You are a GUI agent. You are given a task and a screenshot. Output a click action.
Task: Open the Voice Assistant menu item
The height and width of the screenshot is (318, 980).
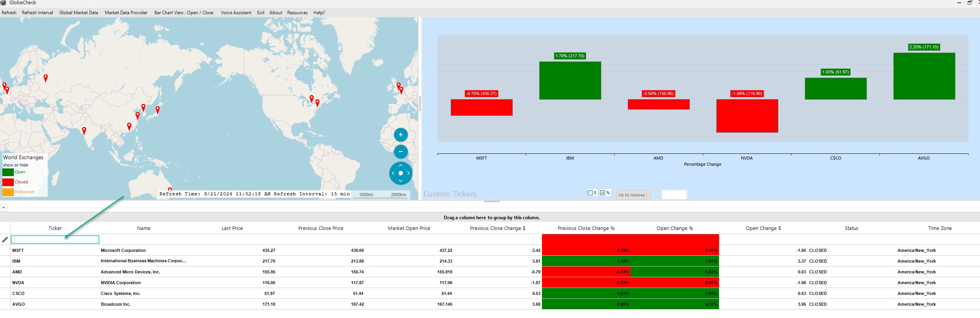pos(236,13)
